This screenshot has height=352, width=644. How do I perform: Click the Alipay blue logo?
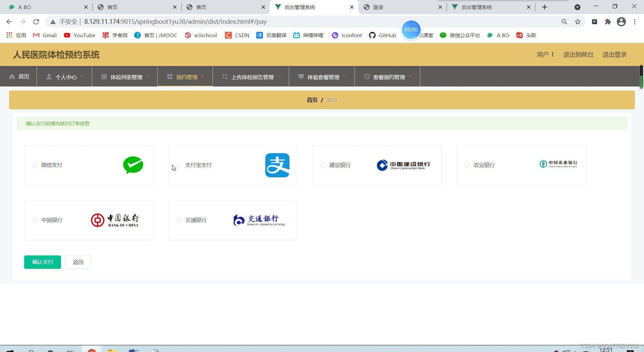pyautogui.click(x=277, y=165)
